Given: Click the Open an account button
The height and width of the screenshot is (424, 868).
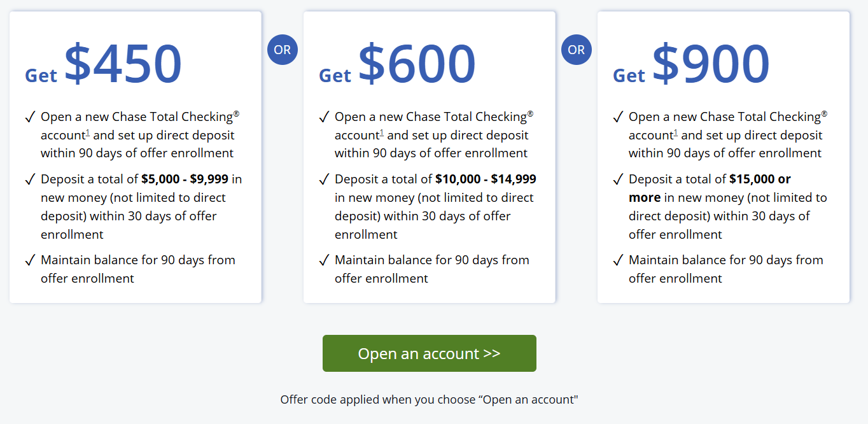Looking at the screenshot, I should click(x=429, y=353).
